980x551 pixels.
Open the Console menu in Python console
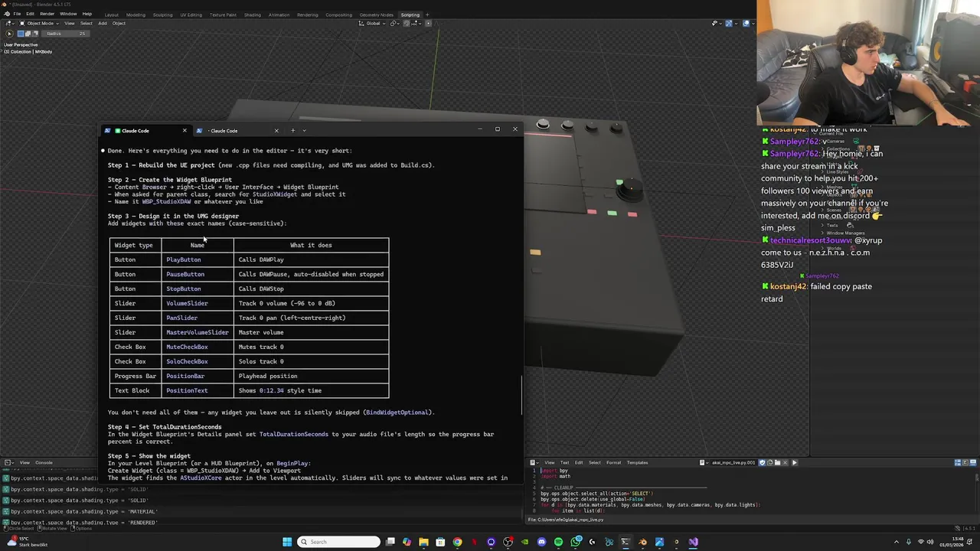(x=44, y=462)
